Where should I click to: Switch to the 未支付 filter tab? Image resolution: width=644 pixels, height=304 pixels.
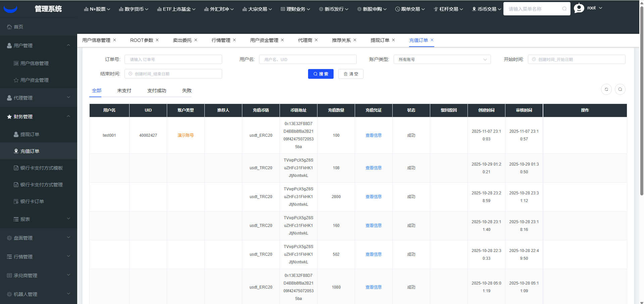tap(124, 90)
